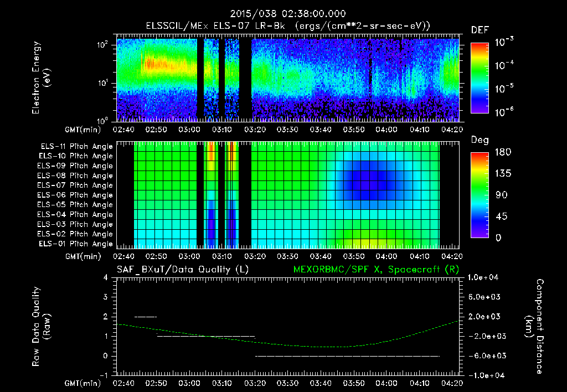Click the ELS-03 Pitch Angle row label
The height and width of the screenshot is (392, 567).
75,224
